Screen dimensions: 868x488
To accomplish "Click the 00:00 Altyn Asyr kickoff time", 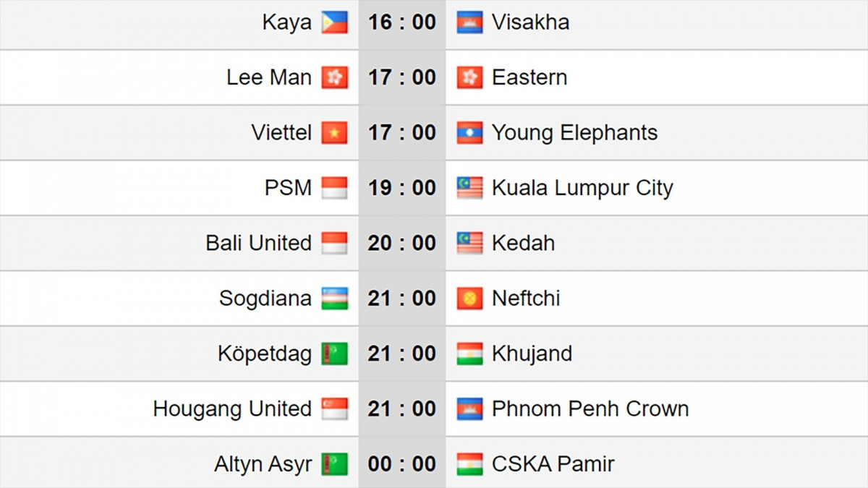I will point(402,464).
